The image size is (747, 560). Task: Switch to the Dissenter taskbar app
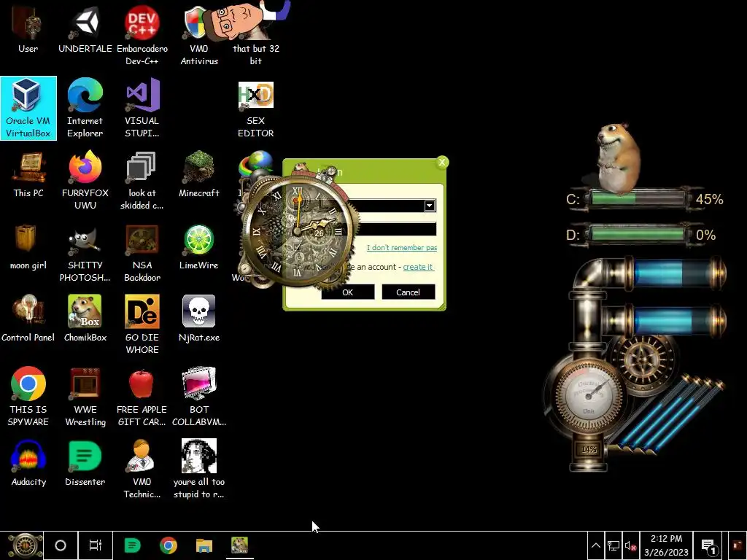pos(133,545)
